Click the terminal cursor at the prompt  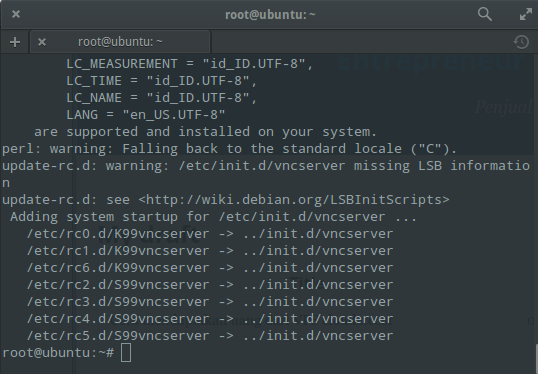[126, 353]
